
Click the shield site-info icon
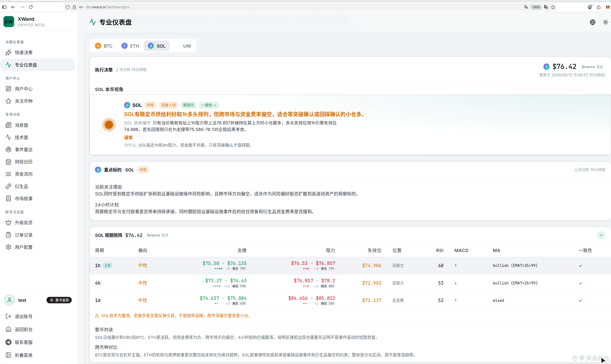point(68,7)
